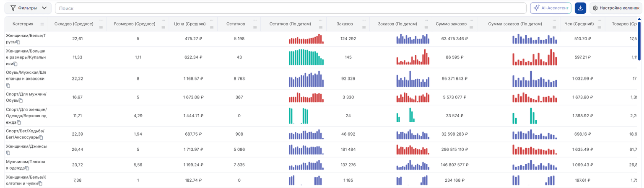Click the Поиск search field
This screenshot has height=188, width=644.
pos(291,8)
